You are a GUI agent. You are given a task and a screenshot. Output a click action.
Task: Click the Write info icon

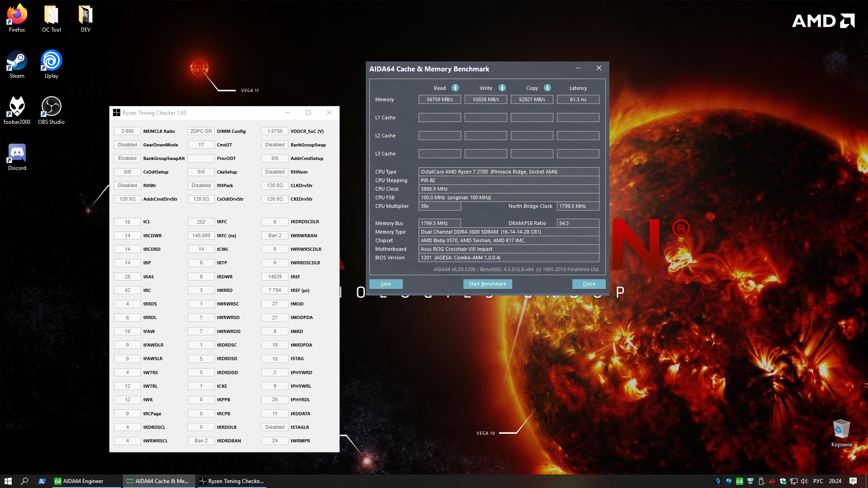[502, 88]
